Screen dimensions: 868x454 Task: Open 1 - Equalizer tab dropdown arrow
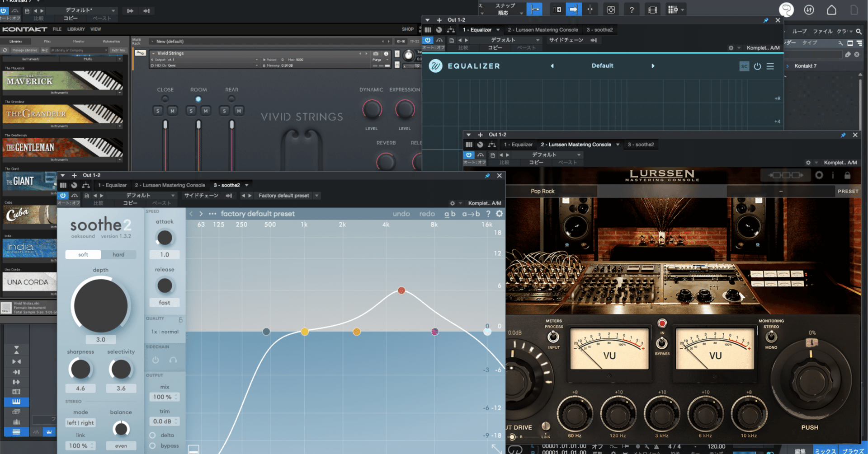pos(498,30)
